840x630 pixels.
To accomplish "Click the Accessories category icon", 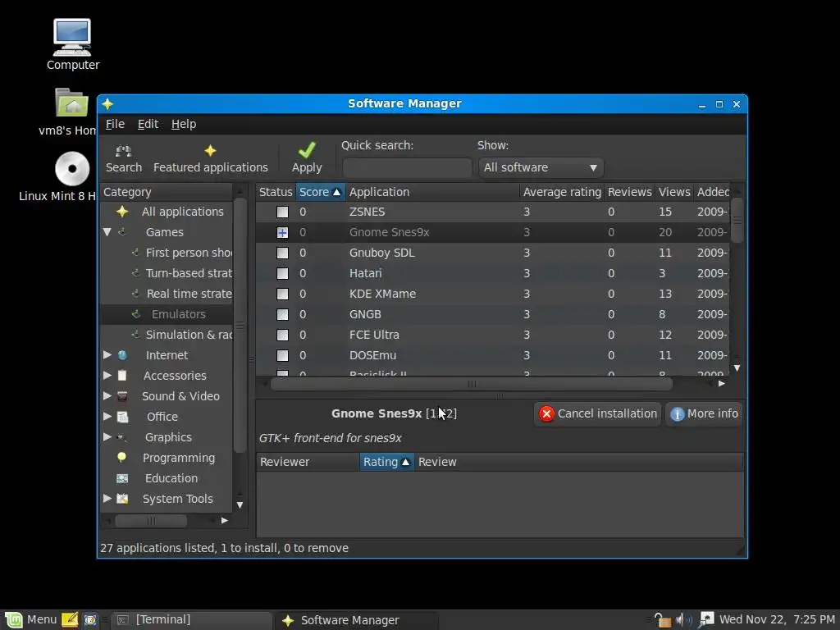I will [122, 376].
